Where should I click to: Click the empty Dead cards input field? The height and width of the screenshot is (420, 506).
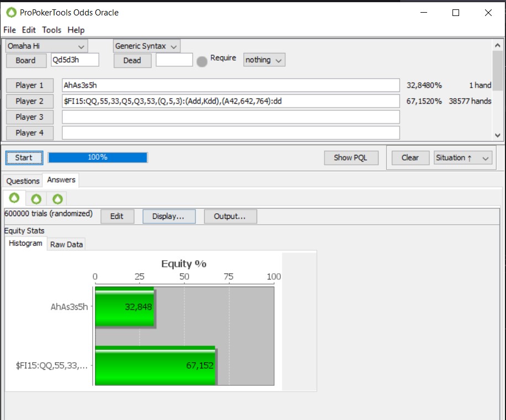(x=174, y=60)
